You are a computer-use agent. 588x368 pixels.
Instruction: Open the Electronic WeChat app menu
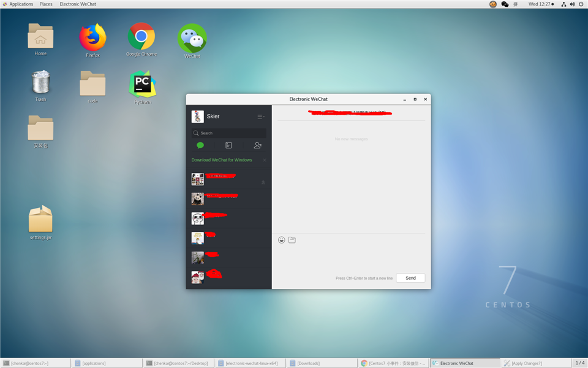coord(78,4)
